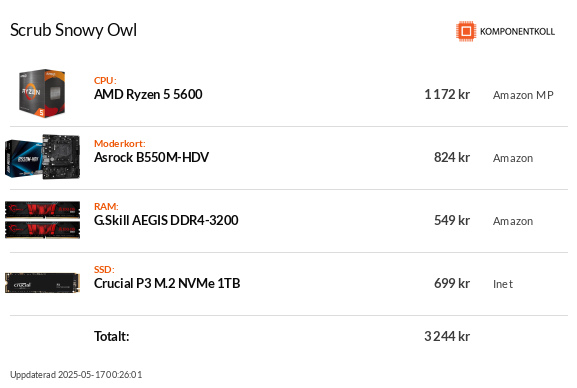Click the 824 kr motherboard price

[x=452, y=158]
